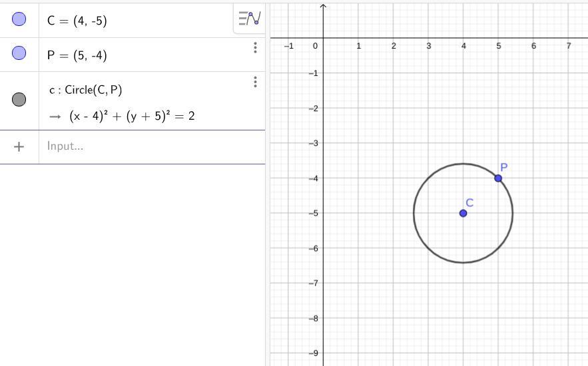Click the y-axis tick label -1
Screen dimensions: 588x366
313,73
